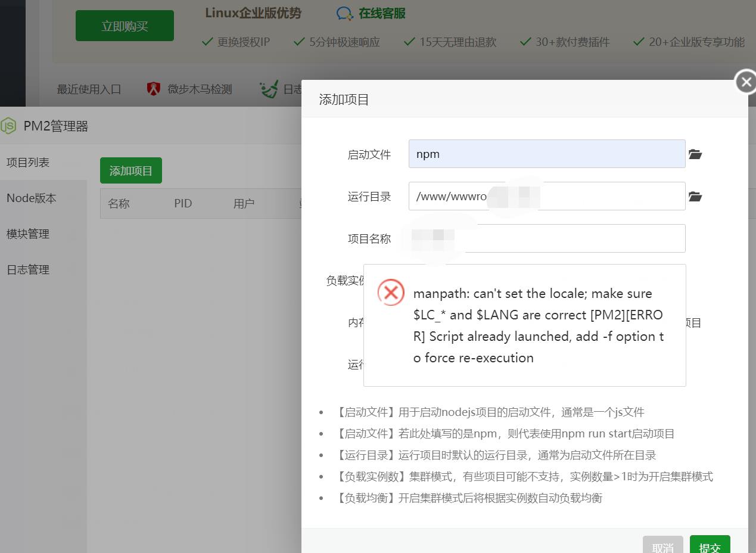Click the checkmark next to 15天无理由退款

click(x=409, y=42)
